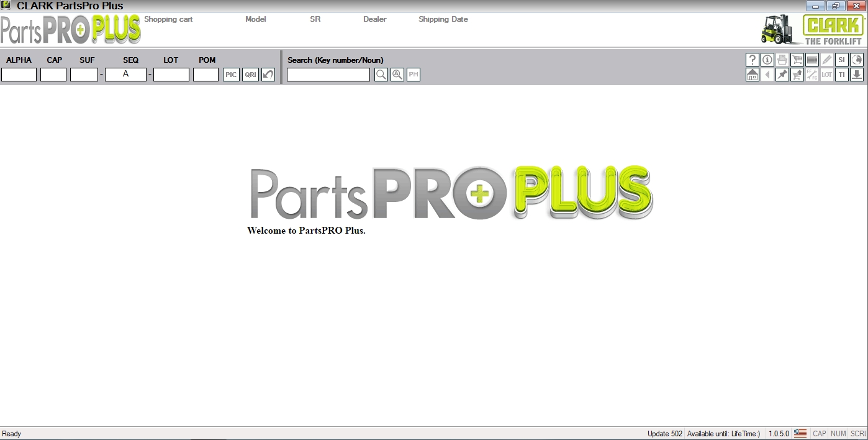Click the SI toolbar button
This screenshot has height=440, width=868.
[x=842, y=60]
